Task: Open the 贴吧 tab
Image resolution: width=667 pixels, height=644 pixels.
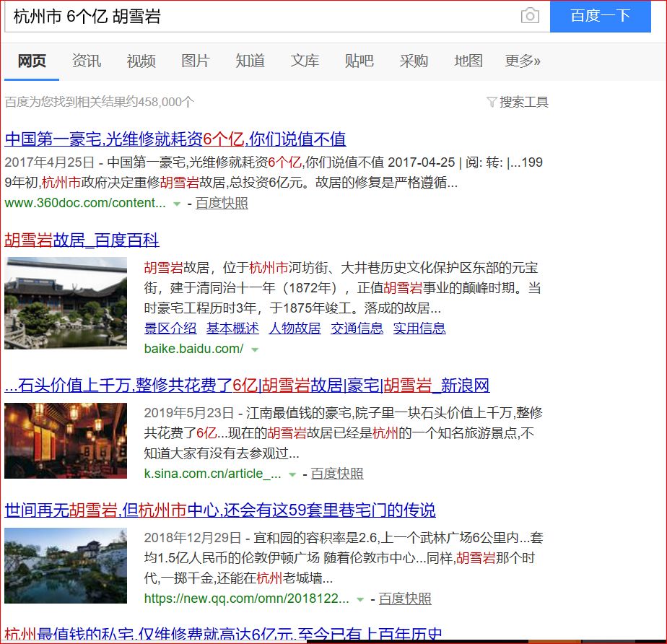Action: coord(359,61)
